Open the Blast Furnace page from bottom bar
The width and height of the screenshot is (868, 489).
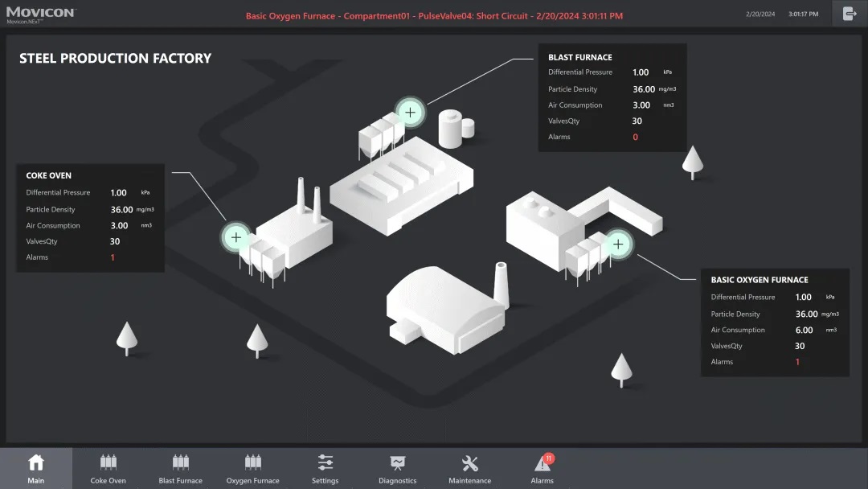pos(180,468)
